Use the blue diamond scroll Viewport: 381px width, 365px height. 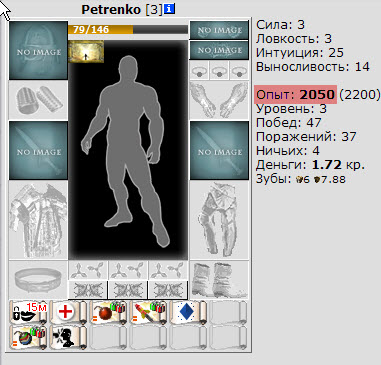pos(189,312)
